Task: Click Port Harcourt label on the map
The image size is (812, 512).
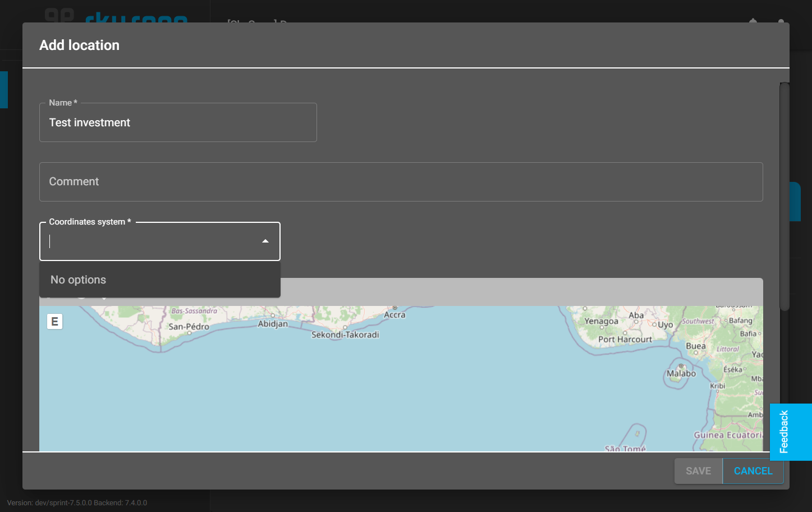Action: click(x=625, y=339)
